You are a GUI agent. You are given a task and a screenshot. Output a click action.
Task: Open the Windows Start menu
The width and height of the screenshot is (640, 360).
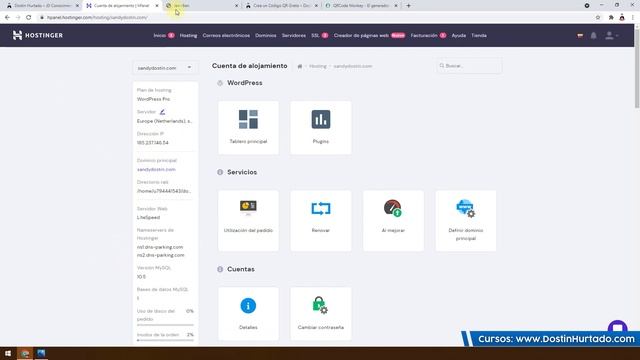pos(8,353)
